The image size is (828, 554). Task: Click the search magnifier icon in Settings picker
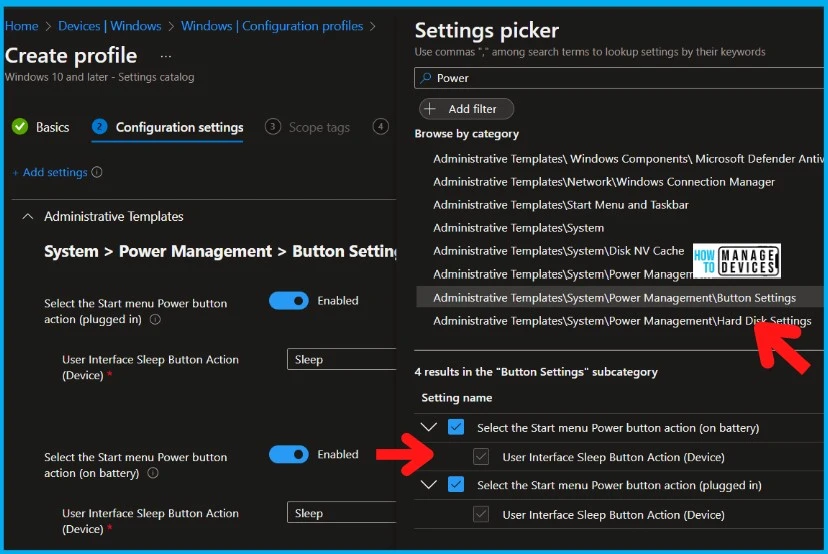[x=426, y=78]
